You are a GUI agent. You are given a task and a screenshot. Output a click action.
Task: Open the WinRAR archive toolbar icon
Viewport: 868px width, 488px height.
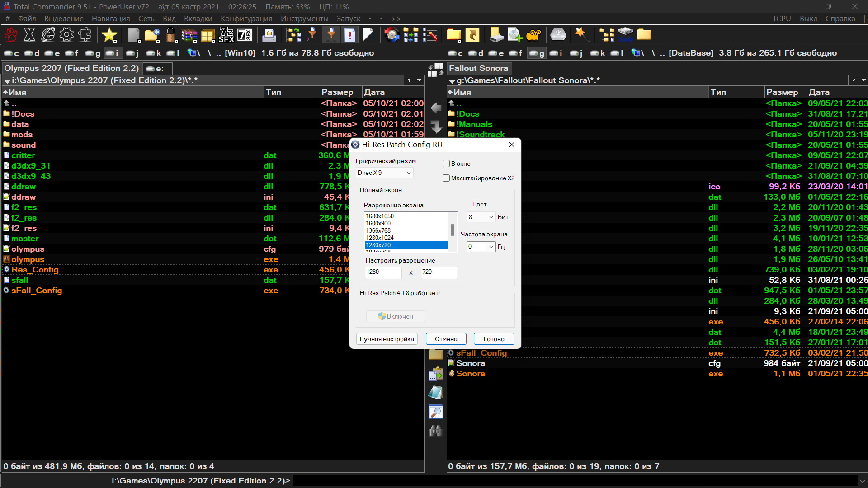click(189, 35)
